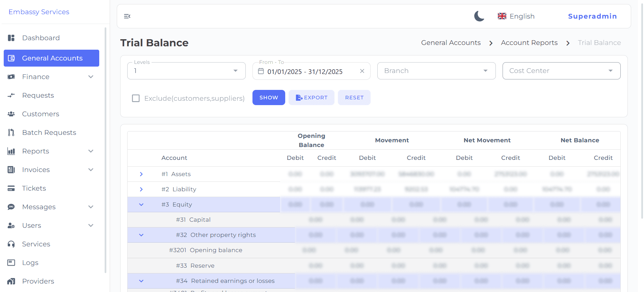Viewport: 644px width, 292px height.
Task: Click the Batch Requests icon
Action: tap(11, 132)
